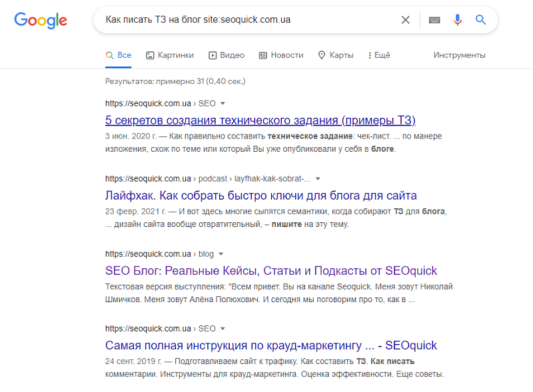This screenshot has height=392, width=533.
Task: Open the Карты tab
Action: coord(336,55)
